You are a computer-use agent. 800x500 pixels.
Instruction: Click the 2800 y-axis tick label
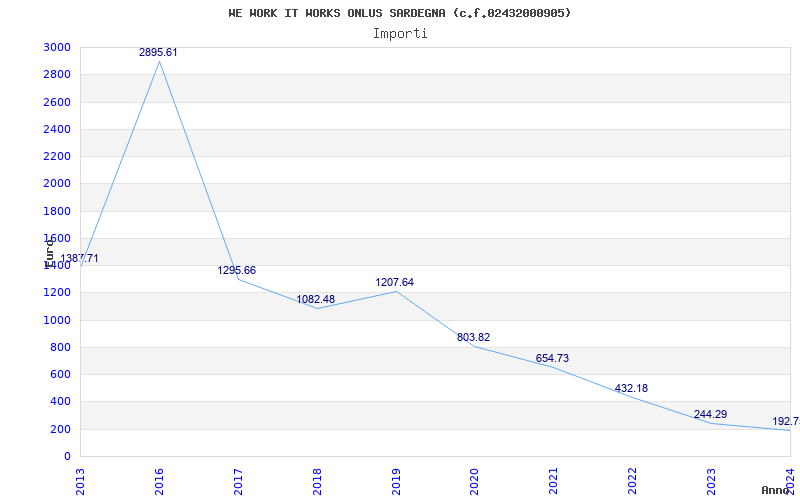(57, 75)
